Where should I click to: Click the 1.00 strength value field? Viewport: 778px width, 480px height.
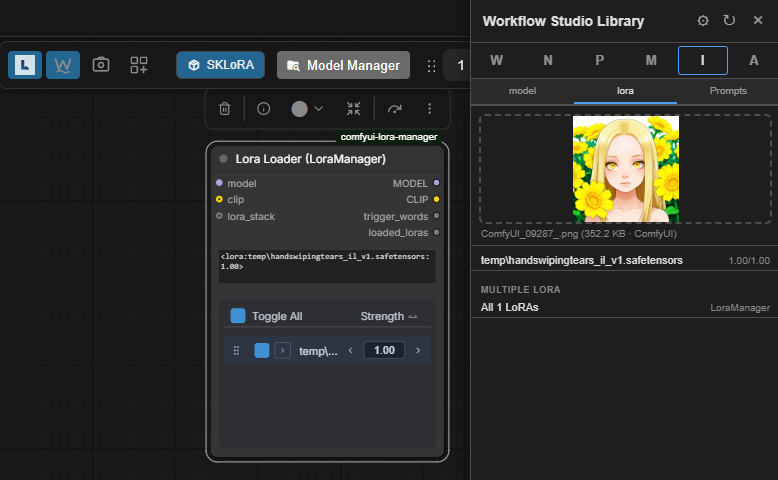(384, 350)
